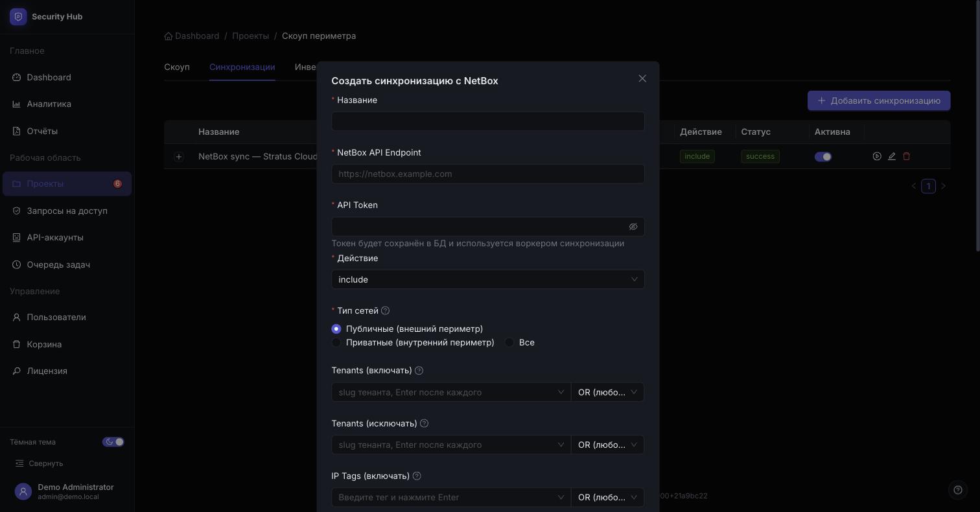Open Dashboard from the sidebar
Image resolution: width=980 pixels, height=512 pixels.
pos(67,77)
